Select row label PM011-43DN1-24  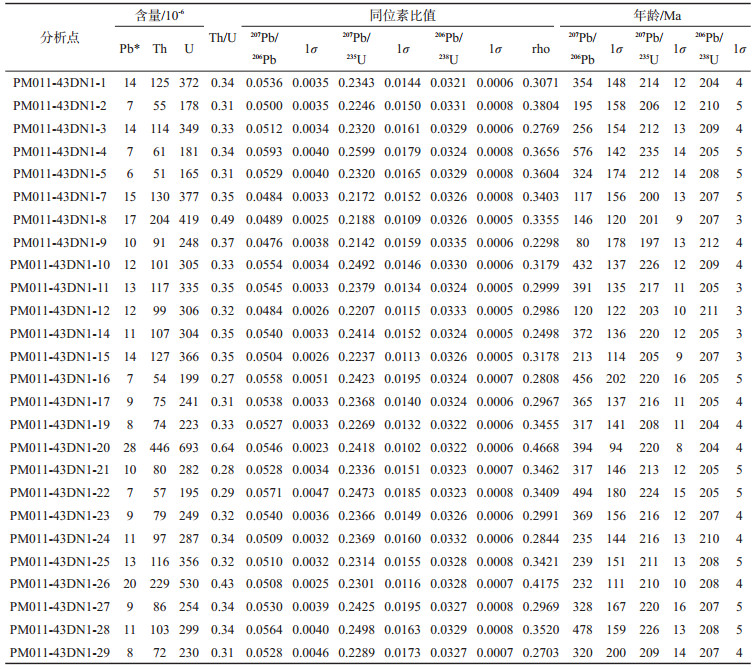click(60, 539)
